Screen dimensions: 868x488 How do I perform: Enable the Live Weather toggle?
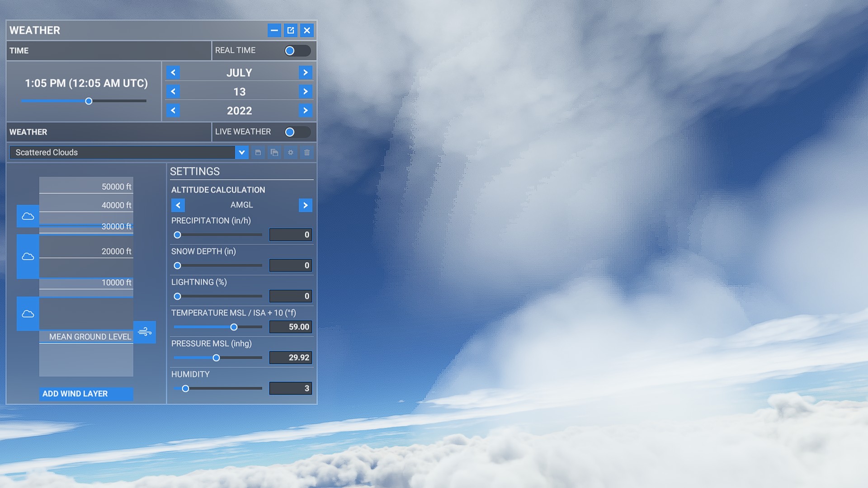pos(297,132)
